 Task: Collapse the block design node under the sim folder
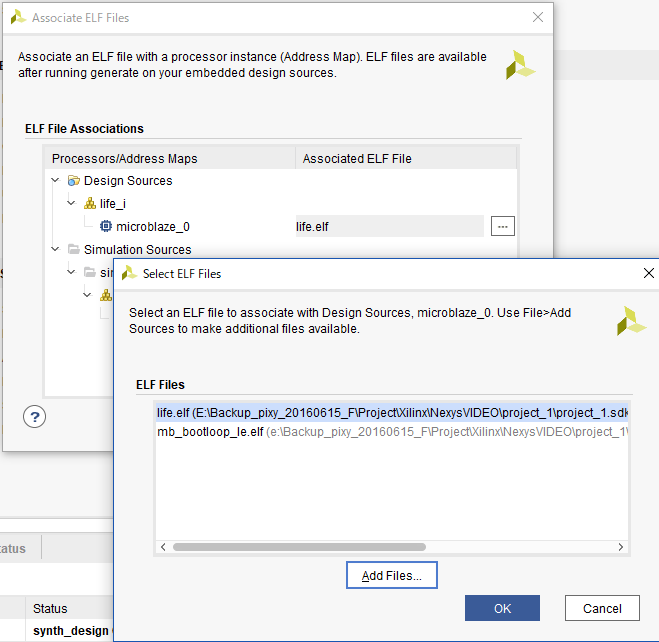(x=87, y=295)
